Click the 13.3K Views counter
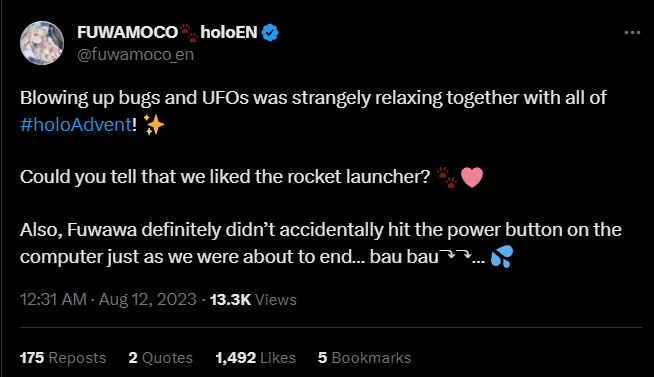 pyautogui.click(x=253, y=299)
